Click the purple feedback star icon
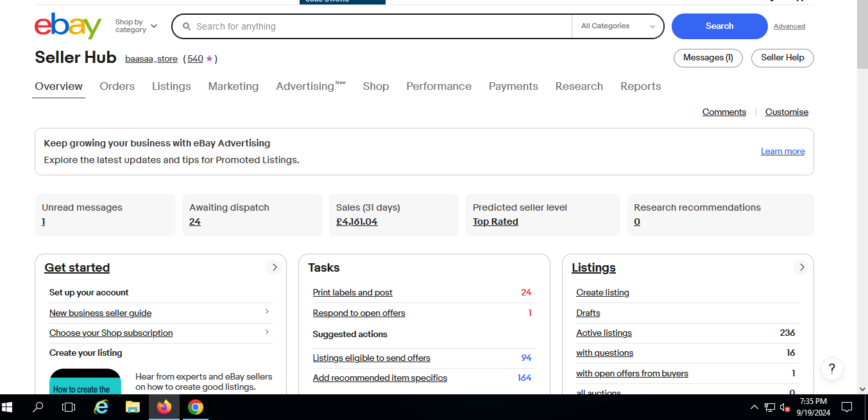Viewport: 868px width, 420px height. [209, 58]
